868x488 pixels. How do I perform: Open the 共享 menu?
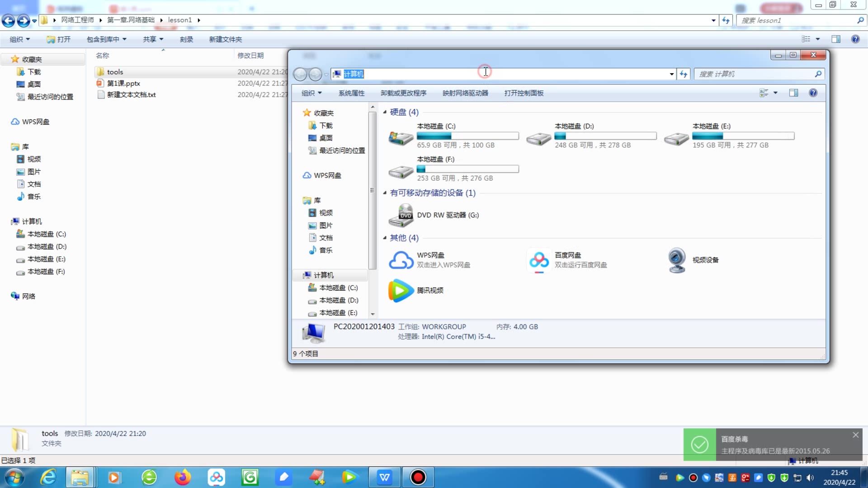pos(153,39)
